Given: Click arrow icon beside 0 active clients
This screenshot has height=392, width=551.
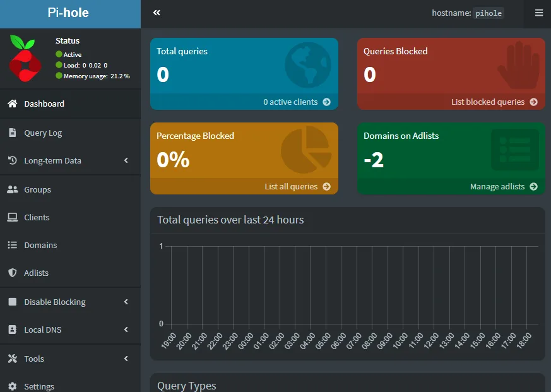Looking at the screenshot, I should point(326,102).
